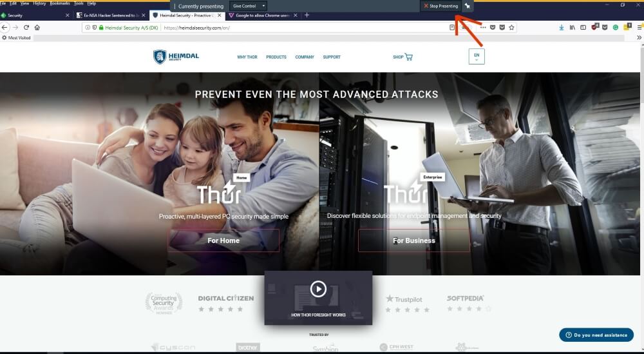Screen dimensions: 644x354
Task: Open the Do you need assistance chat
Action: [596, 335]
